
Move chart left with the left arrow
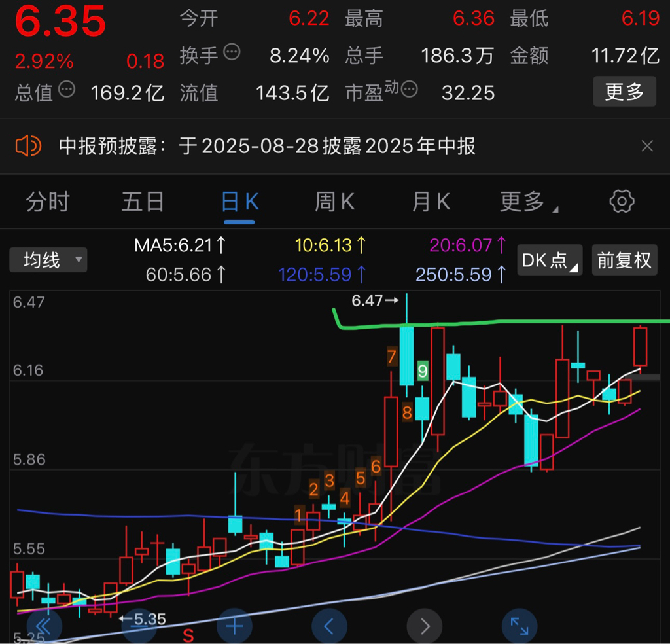click(329, 626)
